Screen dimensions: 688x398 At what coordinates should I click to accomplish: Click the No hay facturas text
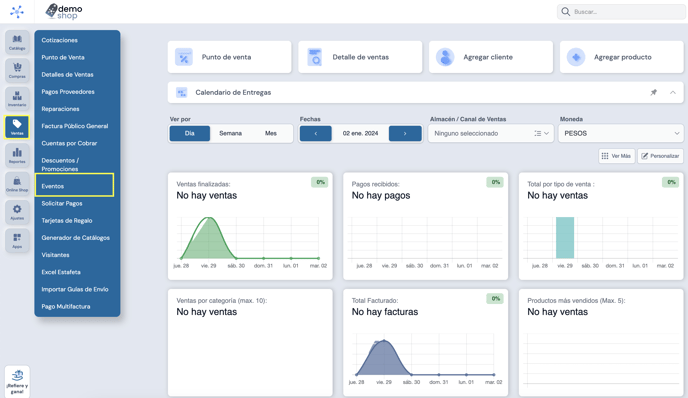click(385, 312)
